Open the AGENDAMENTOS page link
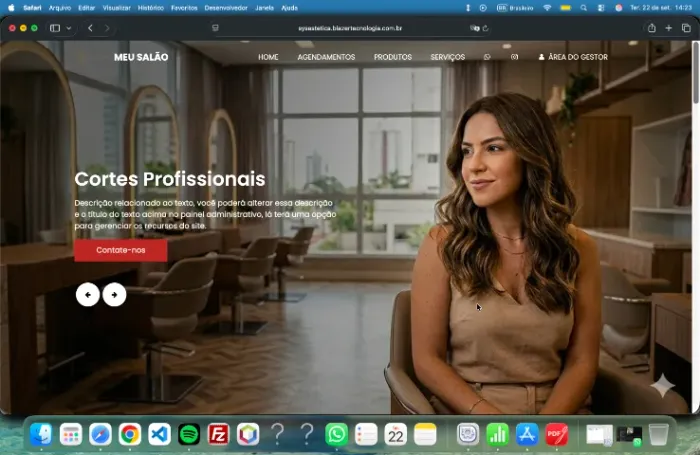Image resolution: width=700 pixels, height=455 pixels. point(326,57)
